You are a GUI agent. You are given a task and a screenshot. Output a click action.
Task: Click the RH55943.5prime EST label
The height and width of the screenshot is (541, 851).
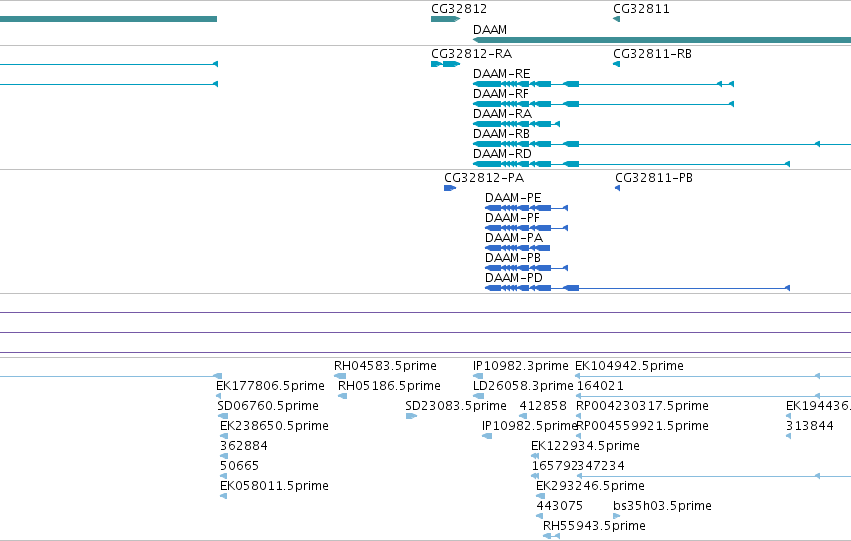(594, 526)
